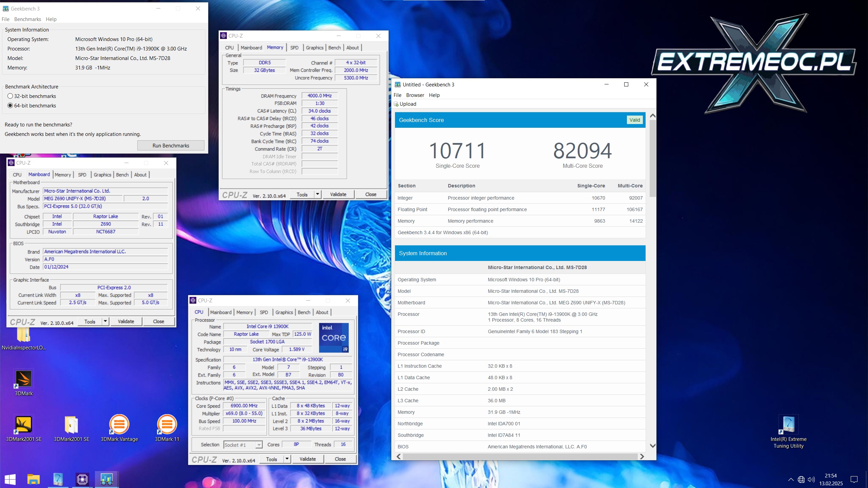
Task: Click the CPU-Z Memory window title icon
Action: (x=223, y=36)
